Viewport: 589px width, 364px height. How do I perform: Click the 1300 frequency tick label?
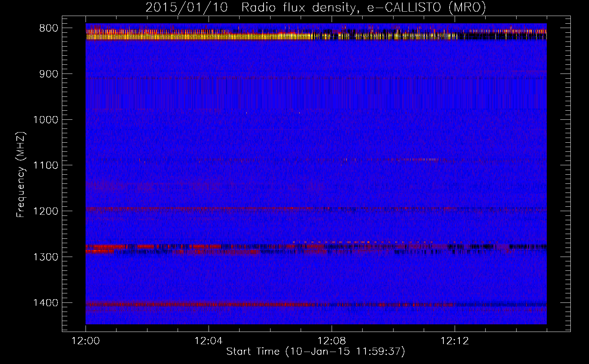click(46, 257)
